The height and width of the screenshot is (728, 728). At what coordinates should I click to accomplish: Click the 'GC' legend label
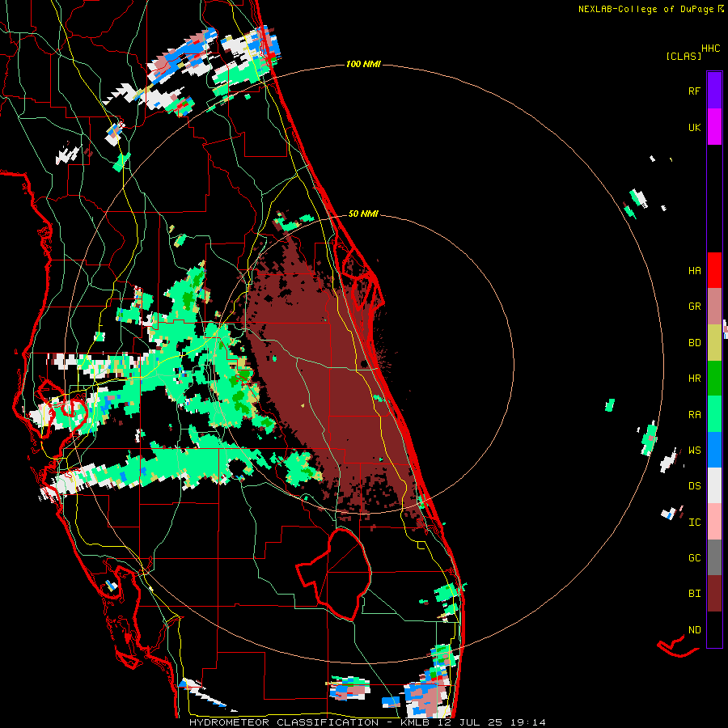coord(694,558)
